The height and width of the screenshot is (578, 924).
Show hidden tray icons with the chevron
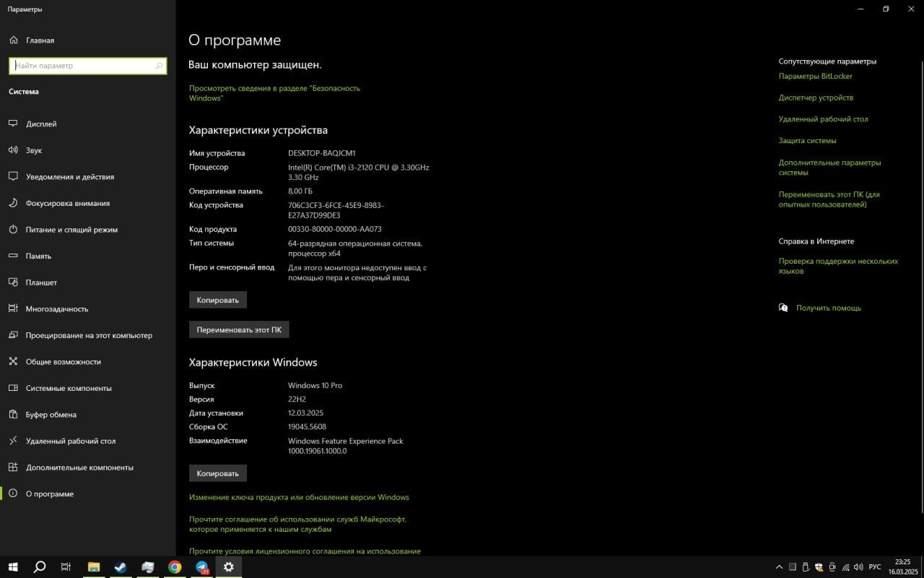pos(779,567)
